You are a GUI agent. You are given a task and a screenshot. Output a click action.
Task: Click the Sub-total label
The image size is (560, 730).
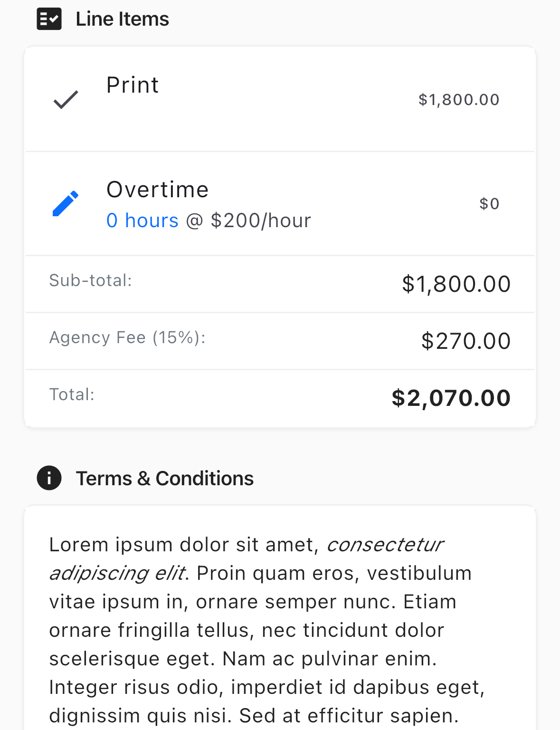point(90,280)
